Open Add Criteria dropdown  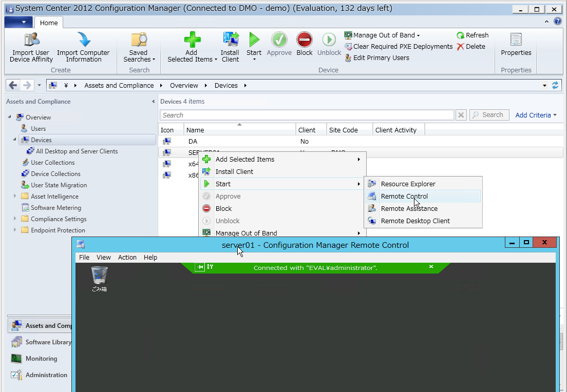(x=536, y=115)
